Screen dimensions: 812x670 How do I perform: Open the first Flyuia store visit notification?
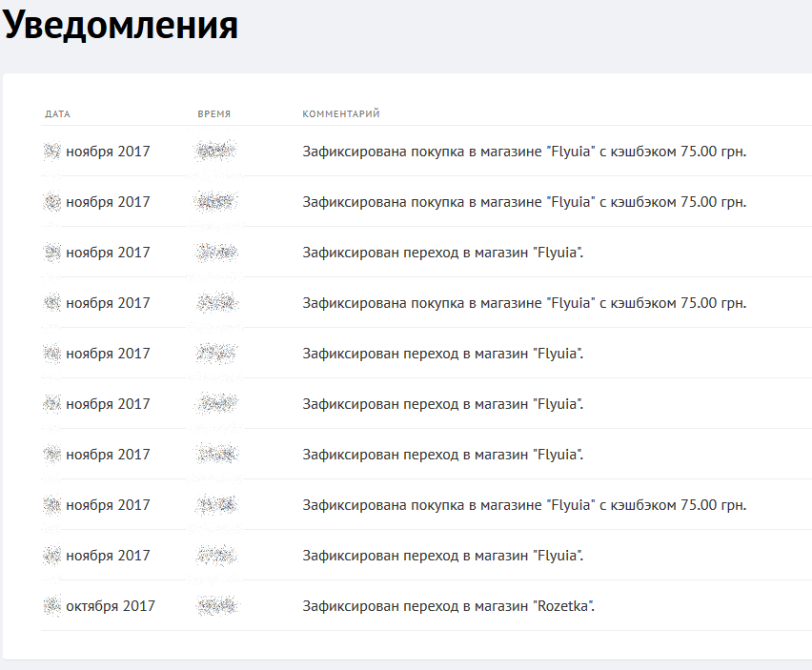pos(442,253)
